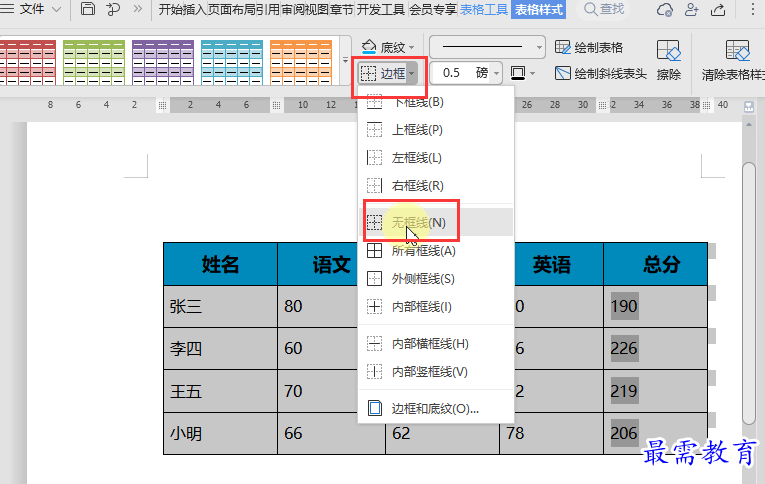The height and width of the screenshot is (484, 765).
Task: Click 绘制表格 draw table
Action: (589, 47)
